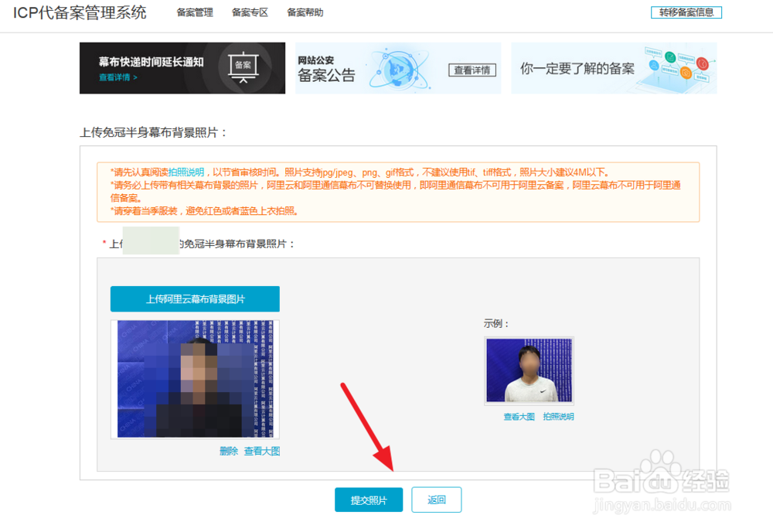773x532 pixels.
Task: Click the globe icon in 备案公告 banner
Action: [398, 69]
